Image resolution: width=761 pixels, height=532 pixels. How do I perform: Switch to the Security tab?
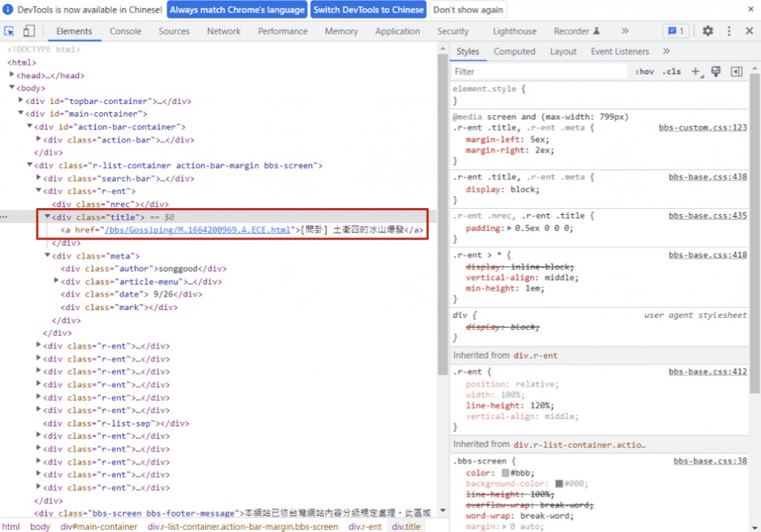point(453,31)
